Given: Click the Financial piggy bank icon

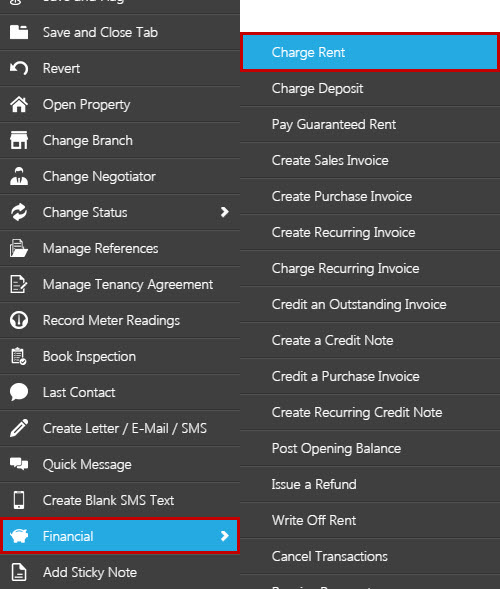Looking at the screenshot, I should point(19,536).
